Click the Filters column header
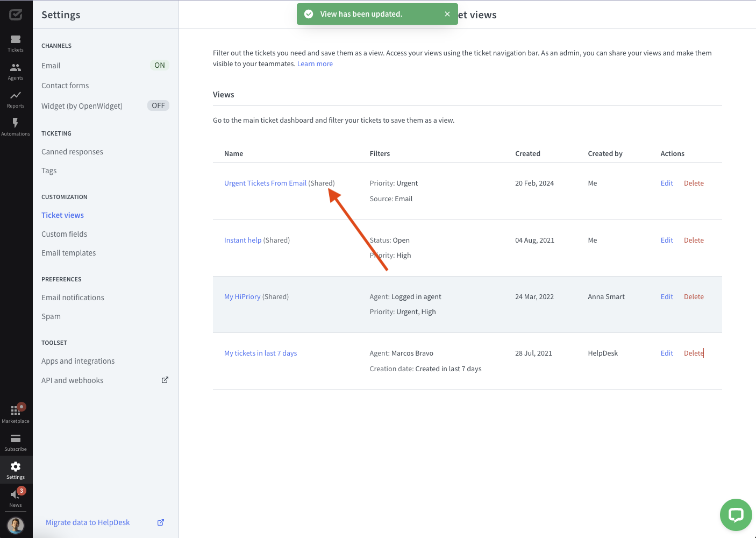 pyautogui.click(x=380, y=153)
